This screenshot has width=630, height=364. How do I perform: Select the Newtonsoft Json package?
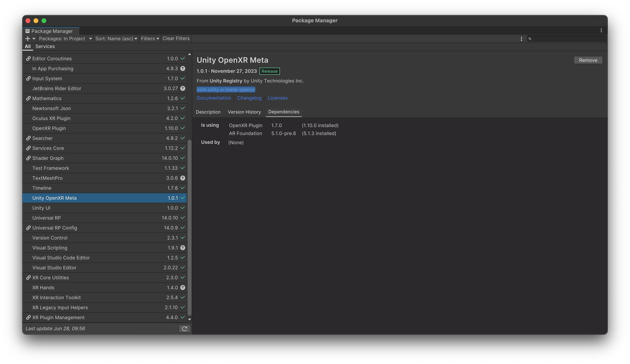coord(105,108)
